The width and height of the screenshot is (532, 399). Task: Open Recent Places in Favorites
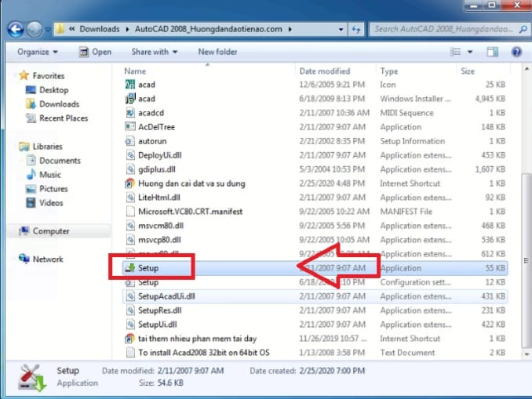(x=64, y=118)
